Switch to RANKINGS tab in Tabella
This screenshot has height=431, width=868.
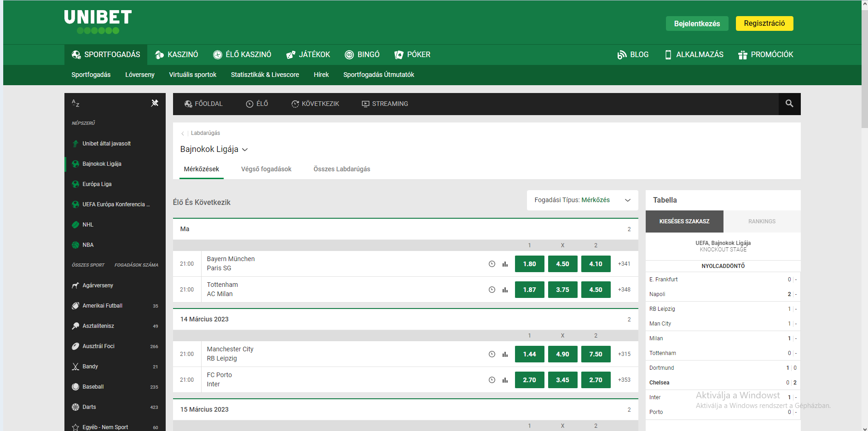pyautogui.click(x=762, y=221)
